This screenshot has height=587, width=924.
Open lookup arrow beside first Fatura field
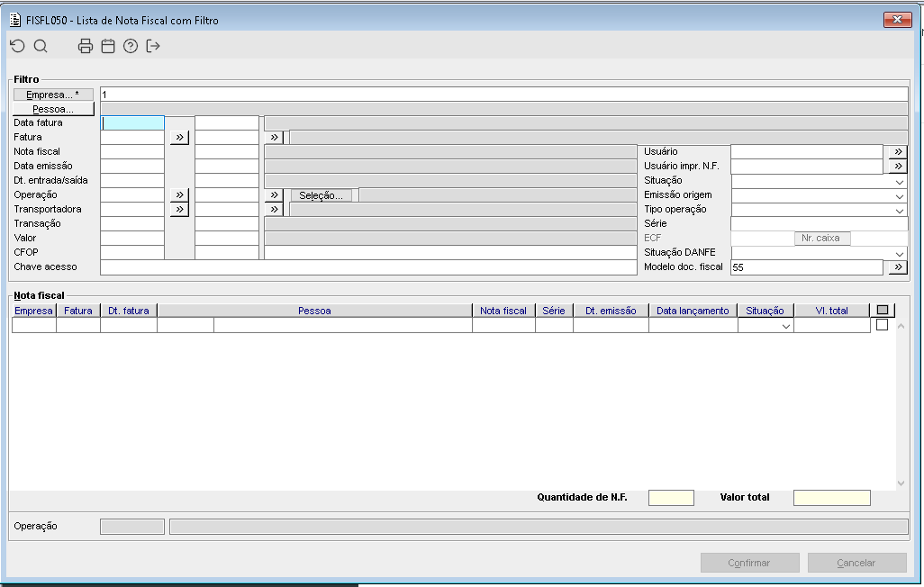179,138
